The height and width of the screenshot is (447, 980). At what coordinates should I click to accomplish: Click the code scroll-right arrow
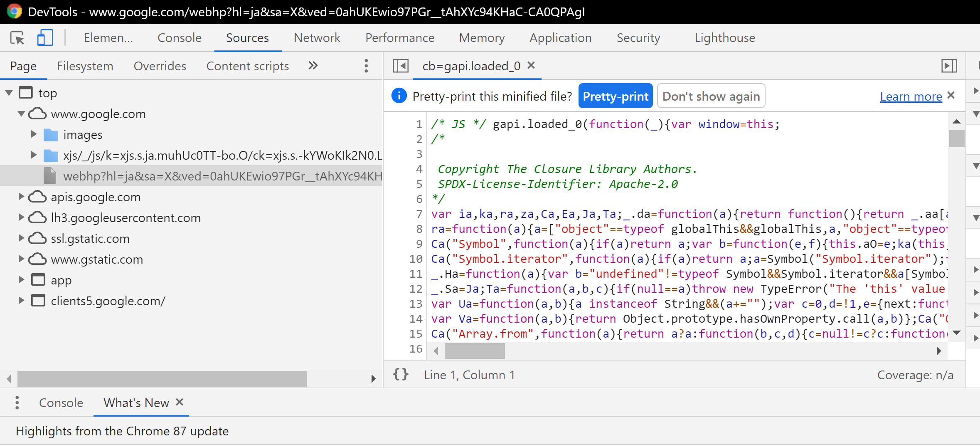coord(938,351)
